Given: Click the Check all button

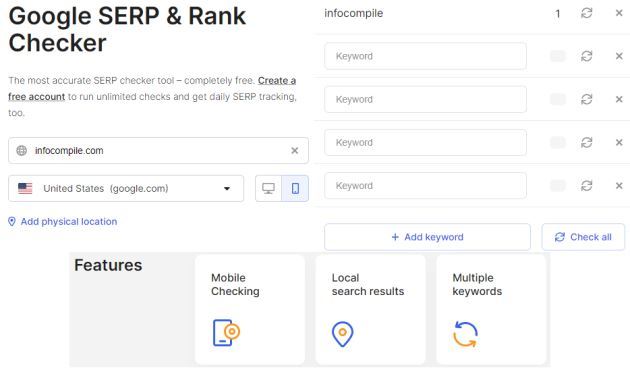Looking at the screenshot, I should tap(583, 237).
